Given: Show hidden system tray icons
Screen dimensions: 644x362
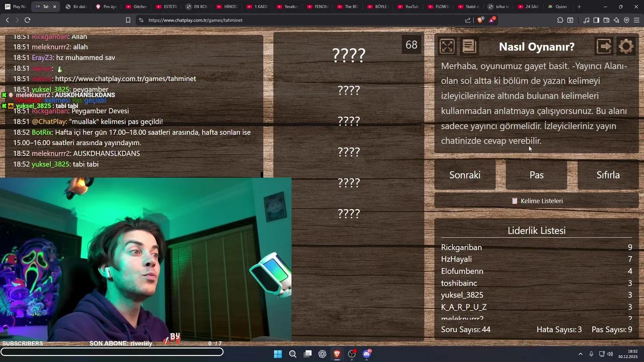Looking at the screenshot, I should coord(580,354).
